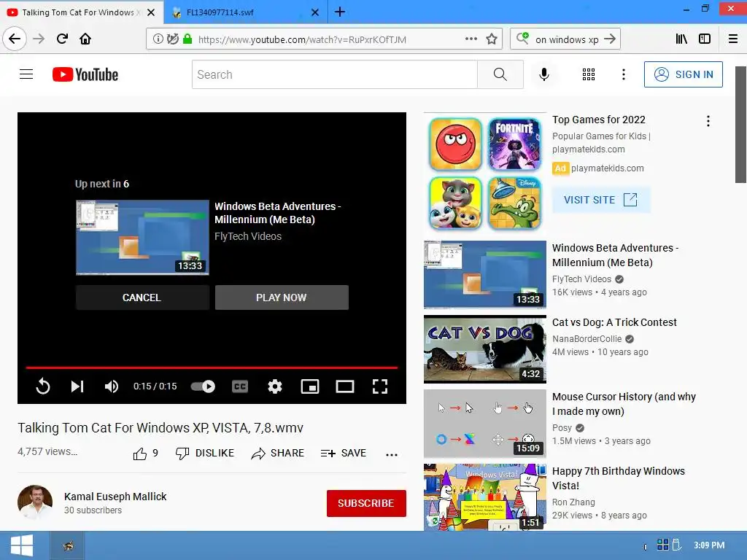Cancel the up next autoplay
This screenshot has width=747, height=560.
[x=142, y=297]
